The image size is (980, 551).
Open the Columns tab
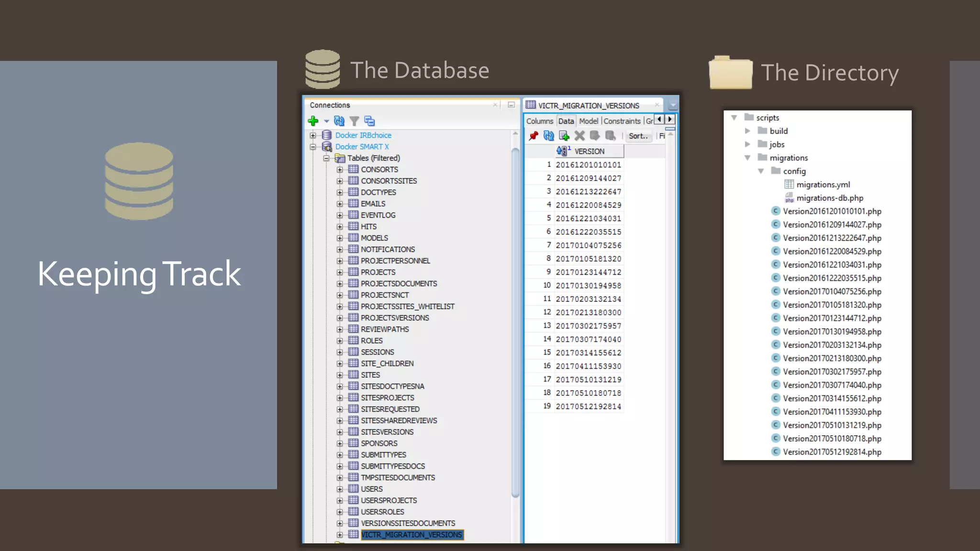[540, 121]
